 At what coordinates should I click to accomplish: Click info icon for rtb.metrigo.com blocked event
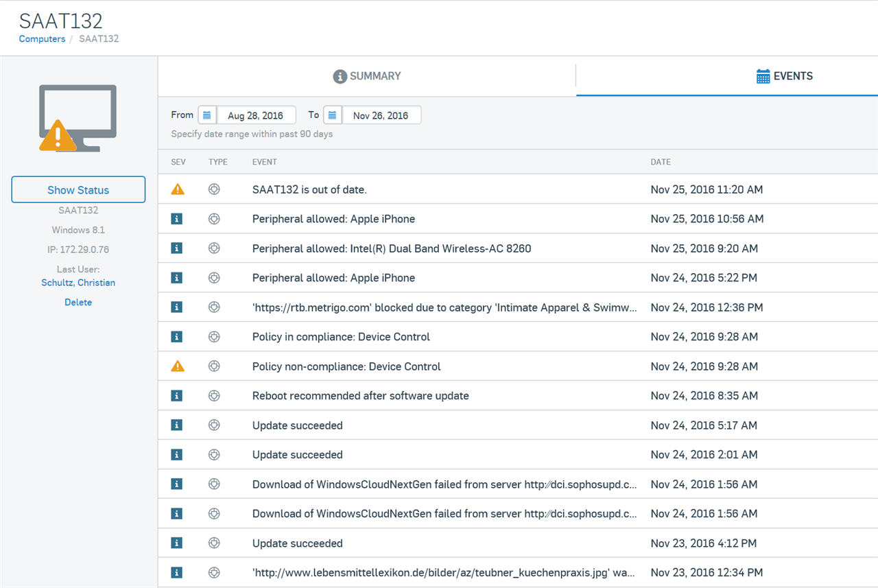click(x=177, y=307)
